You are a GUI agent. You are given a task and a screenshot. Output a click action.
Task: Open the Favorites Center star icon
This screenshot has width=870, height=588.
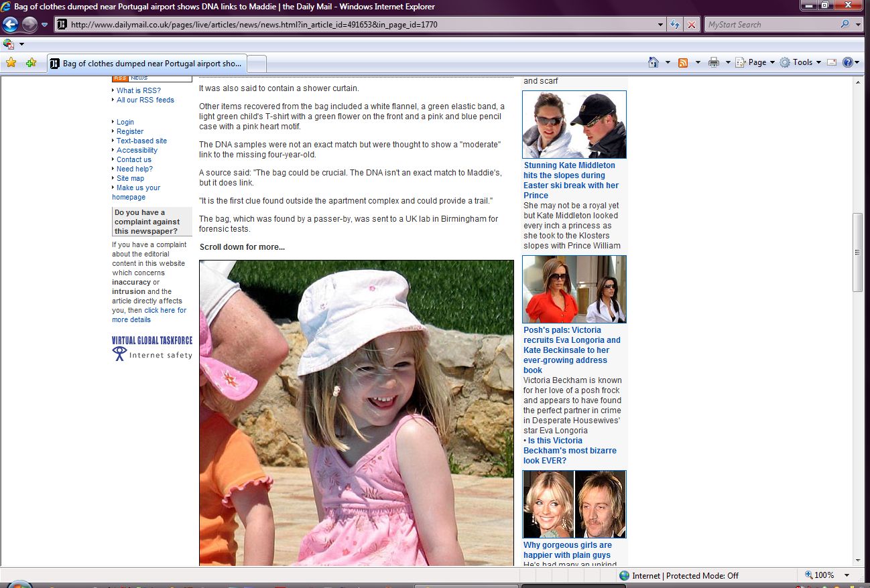coord(11,63)
